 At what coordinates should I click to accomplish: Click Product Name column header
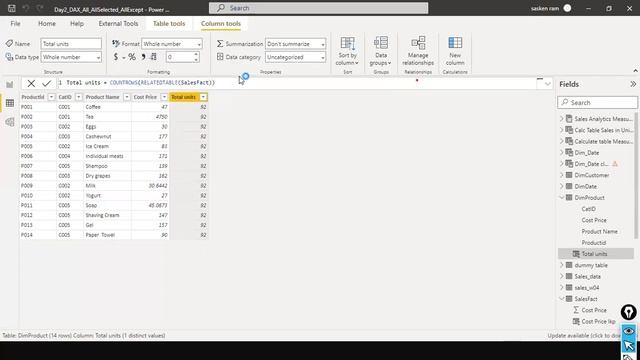(x=102, y=97)
